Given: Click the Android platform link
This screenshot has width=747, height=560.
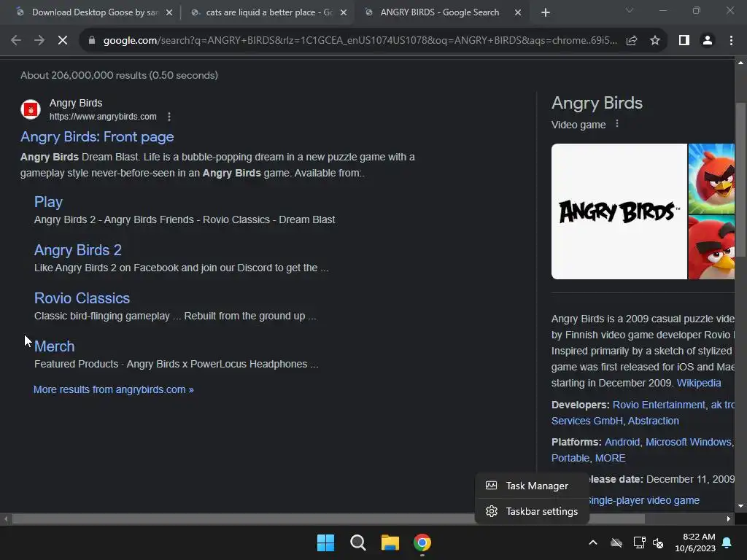Looking at the screenshot, I should 622,442.
